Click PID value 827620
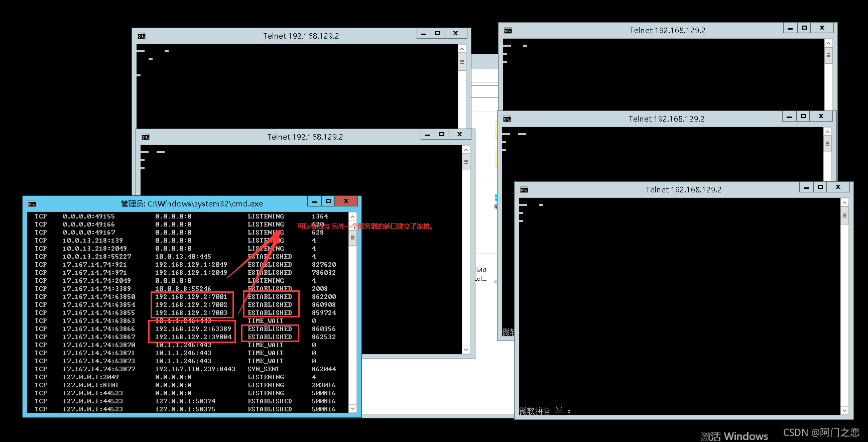 (x=324, y=265)
